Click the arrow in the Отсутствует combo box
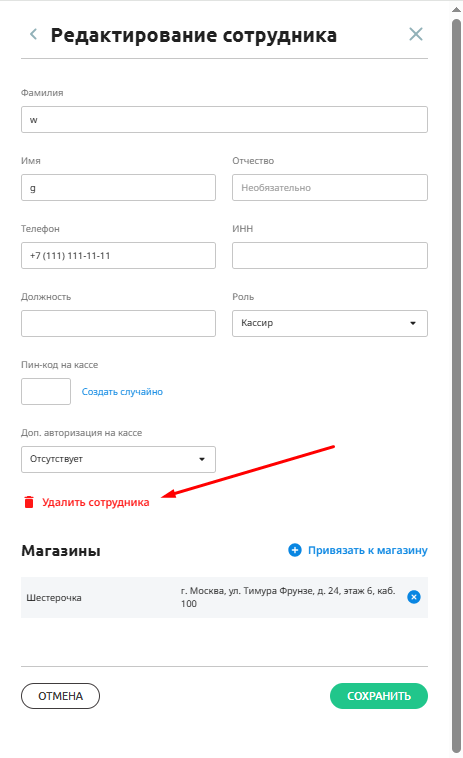The width and height of the screenshot is (463, 758). (202, 459)
